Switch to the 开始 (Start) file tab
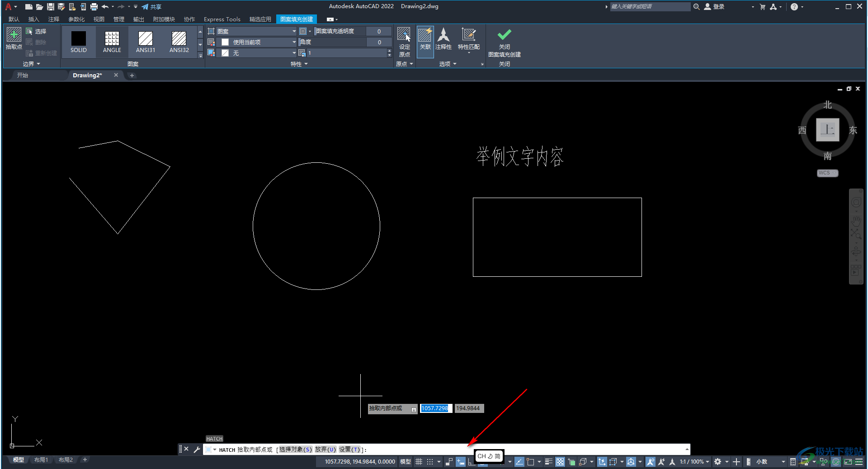Screen dimensions: 868x469 (x=23, y=75)
